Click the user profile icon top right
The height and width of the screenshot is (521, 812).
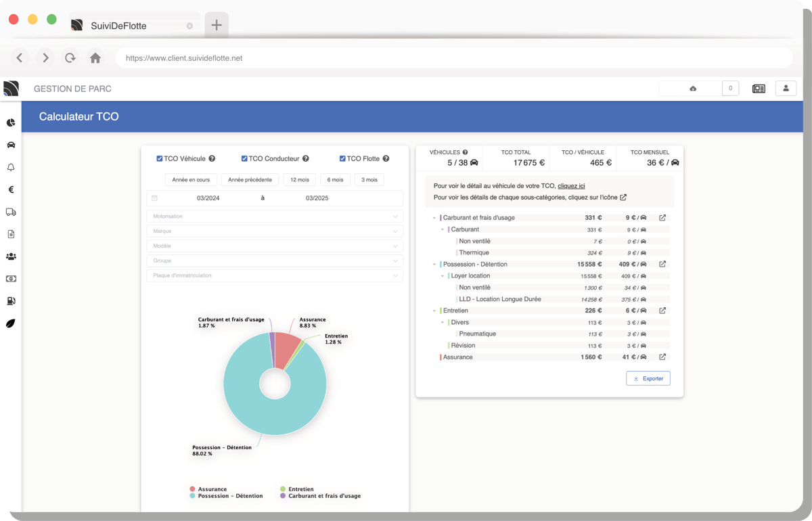pyautogui.click(x=786, y=89)
